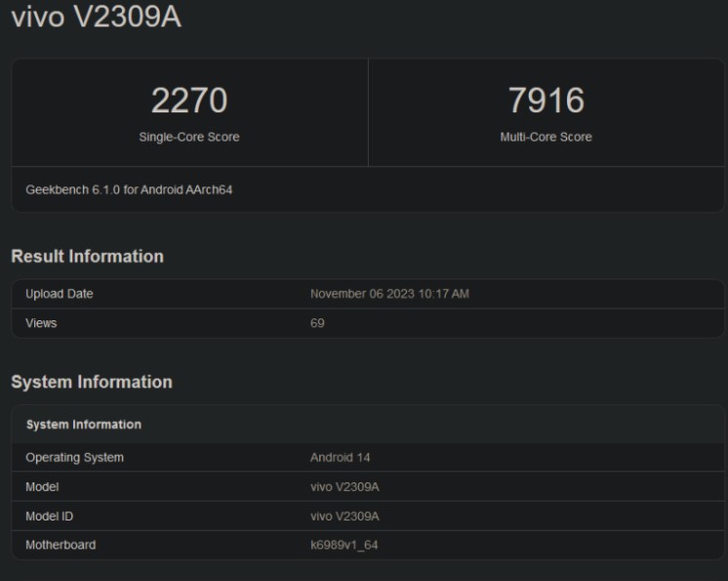Viewport: 728px width, 581px height.
Task: Select the Motherboard row label
Action: pyautogui.click(x=61, y=545)
